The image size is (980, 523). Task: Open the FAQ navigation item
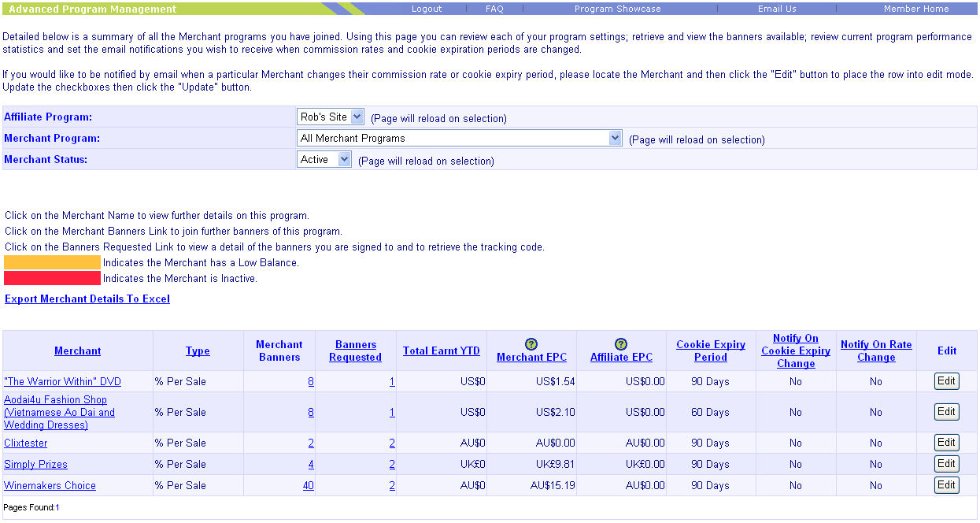494,9
